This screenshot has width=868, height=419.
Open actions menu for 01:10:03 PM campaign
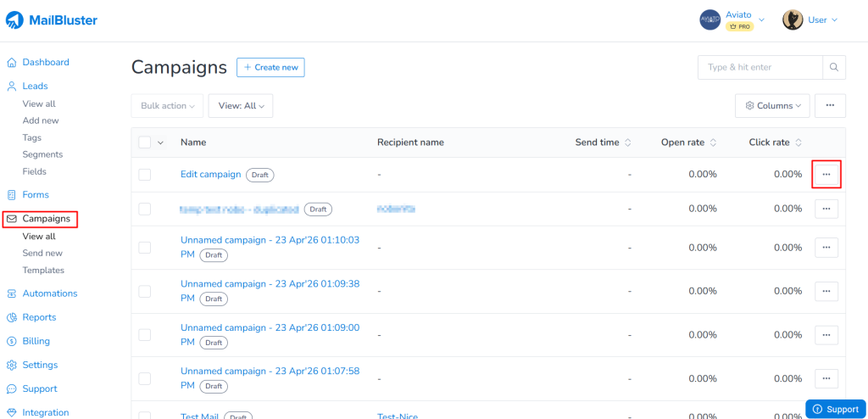pos(826,248)
